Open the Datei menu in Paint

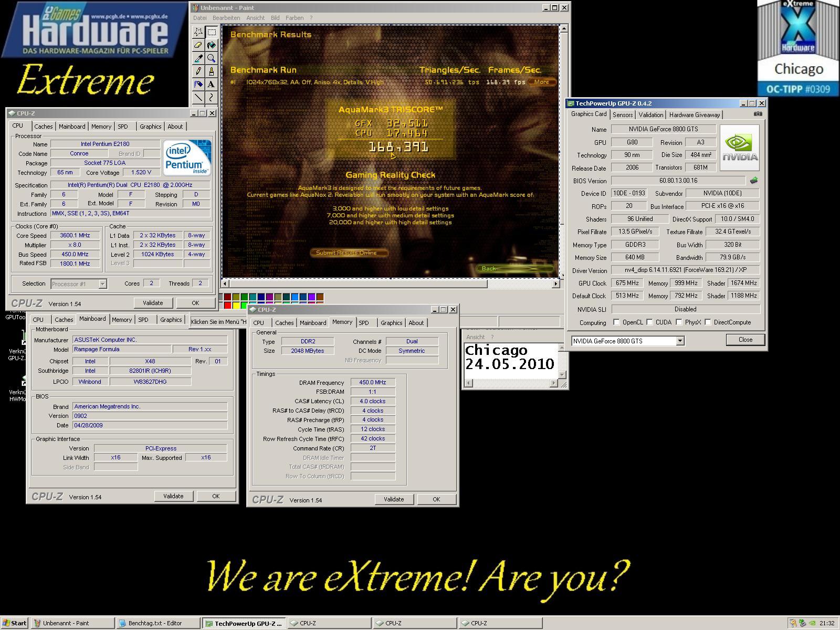[200, 18]
